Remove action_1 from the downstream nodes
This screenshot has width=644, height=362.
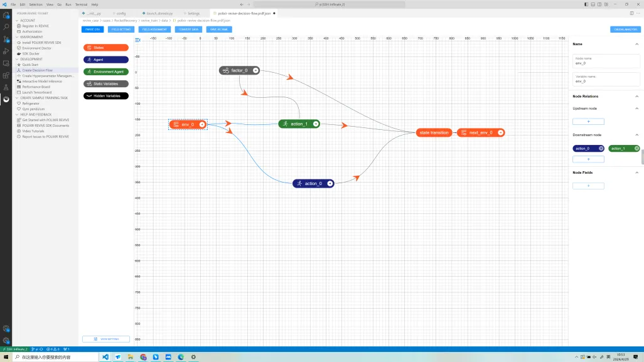636,149
